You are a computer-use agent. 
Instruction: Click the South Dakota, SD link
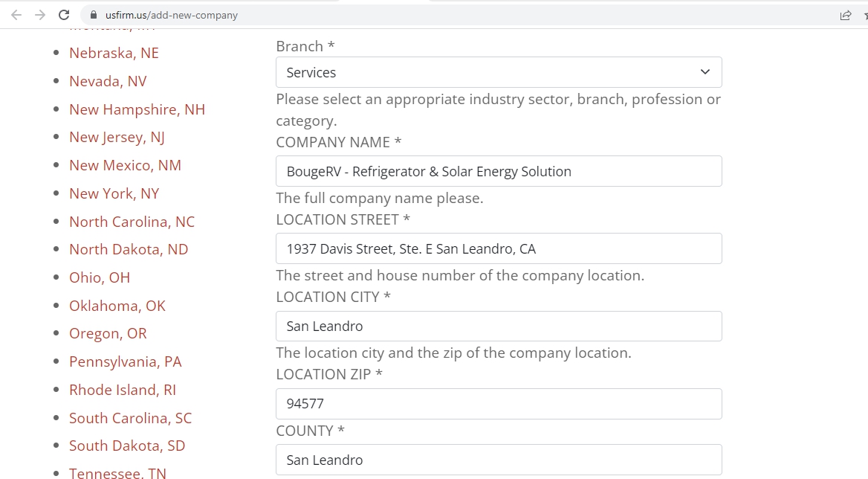[127, 446]
